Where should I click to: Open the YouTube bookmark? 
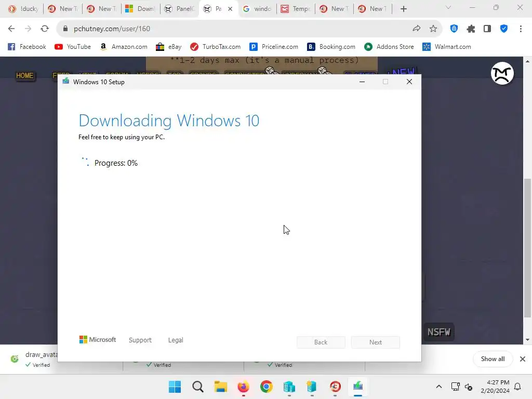click(x=73, y=47)
